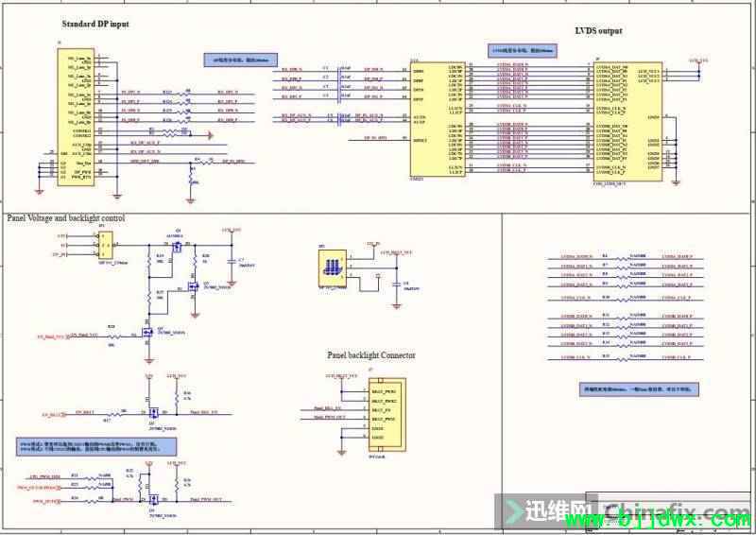Image resolution: width=756 pixels, height=535 pixels.
Task: Select the 'Standard DP input' section heading
Action: 95,24
